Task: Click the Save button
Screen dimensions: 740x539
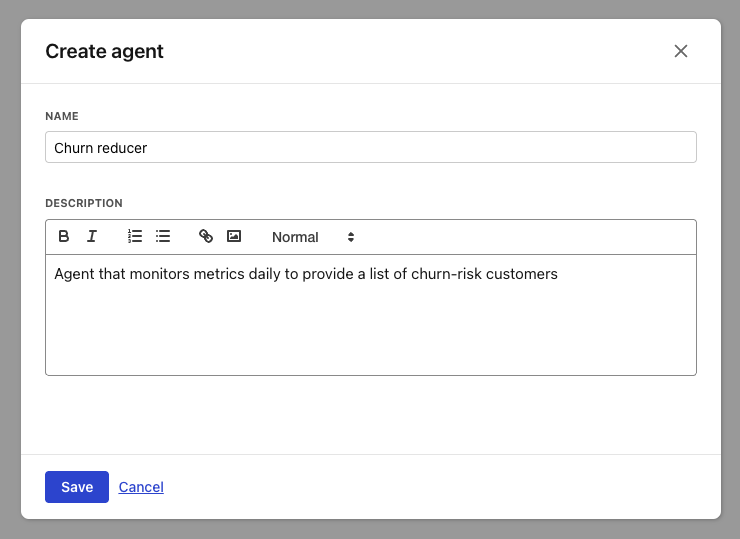Action: (77, 487)
